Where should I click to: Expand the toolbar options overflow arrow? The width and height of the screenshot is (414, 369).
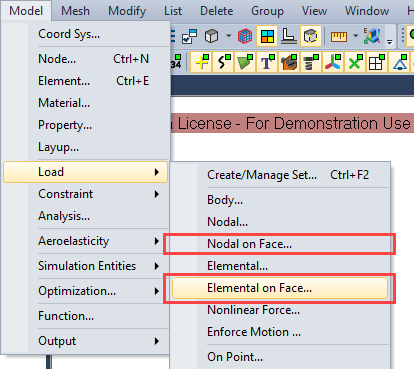[389, 42]
